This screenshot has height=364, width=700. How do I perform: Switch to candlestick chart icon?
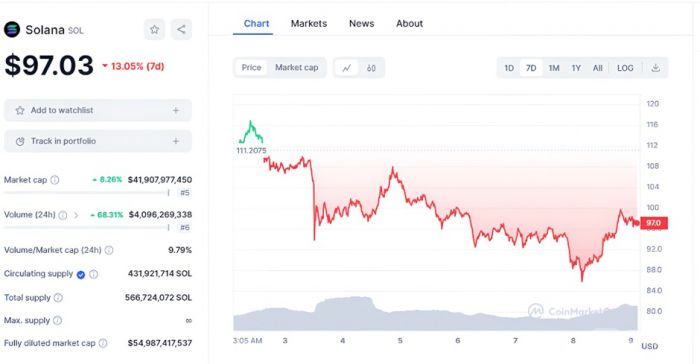tap(371, 68)
